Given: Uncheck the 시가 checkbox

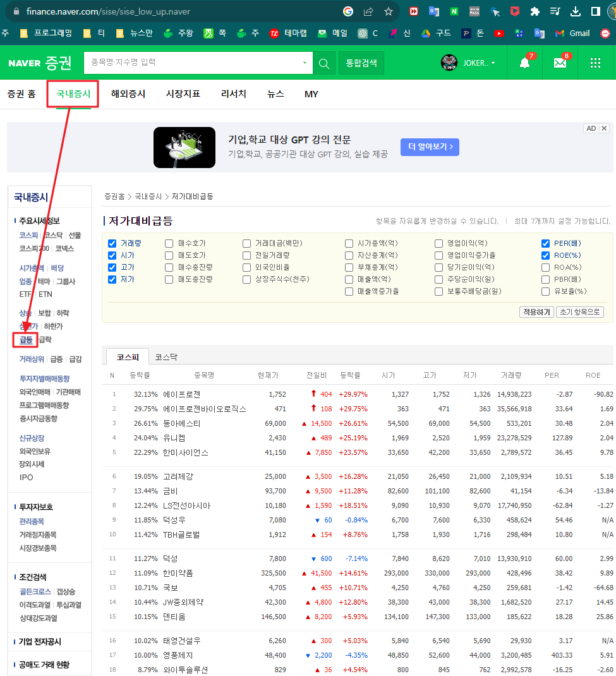Looking at the screenshot, I should (x=112, y=256).
